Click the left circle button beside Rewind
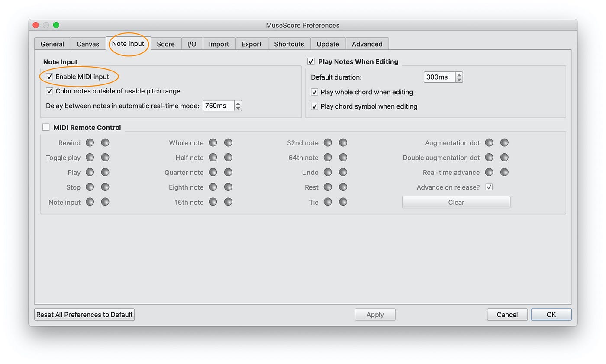The width and height of the screenshot is (606, 364). [x=90, y=142]
